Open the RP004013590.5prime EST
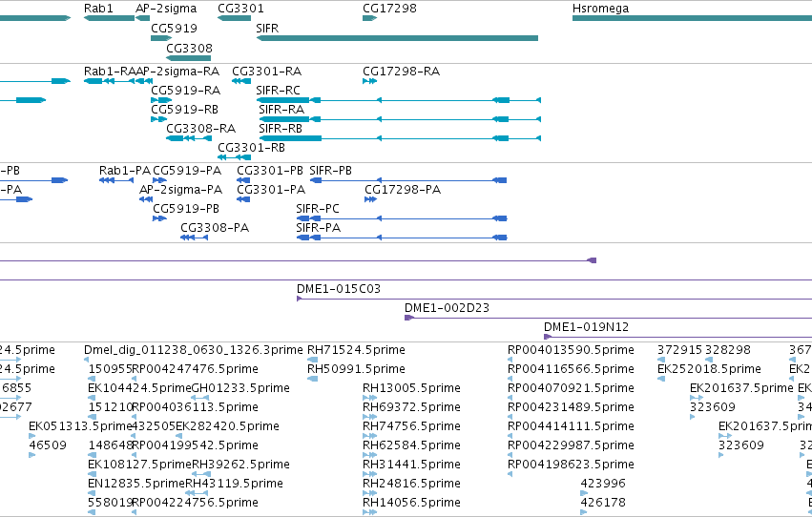 click(510, 360)
